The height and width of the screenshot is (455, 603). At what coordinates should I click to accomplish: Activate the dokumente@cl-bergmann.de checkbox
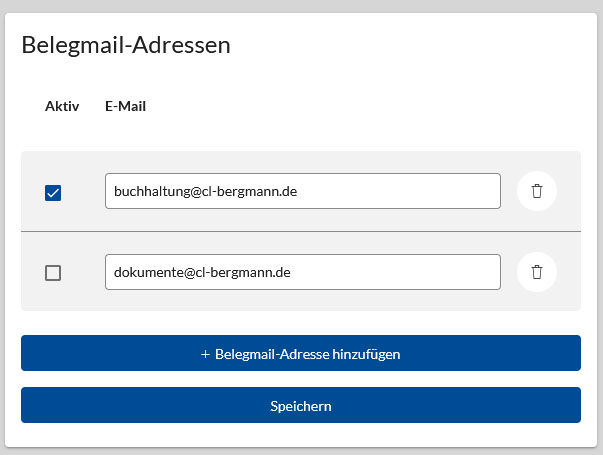tap(53, 273)
